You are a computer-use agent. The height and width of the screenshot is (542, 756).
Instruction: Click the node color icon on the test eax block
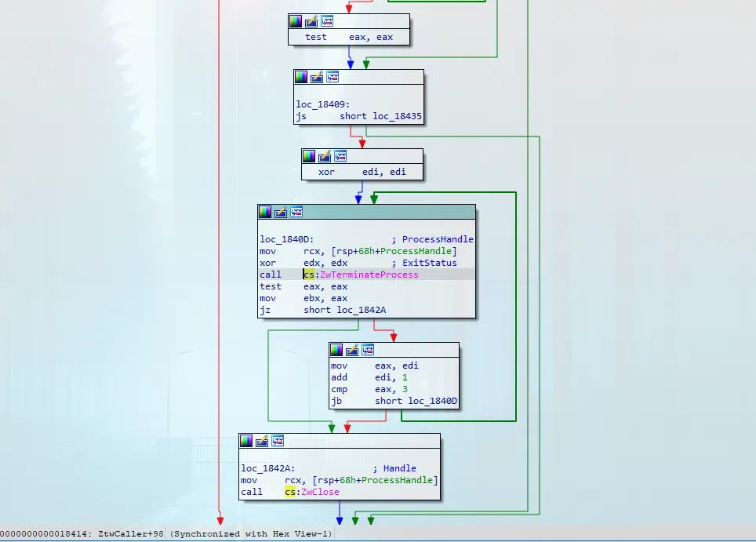pos(295,21)
